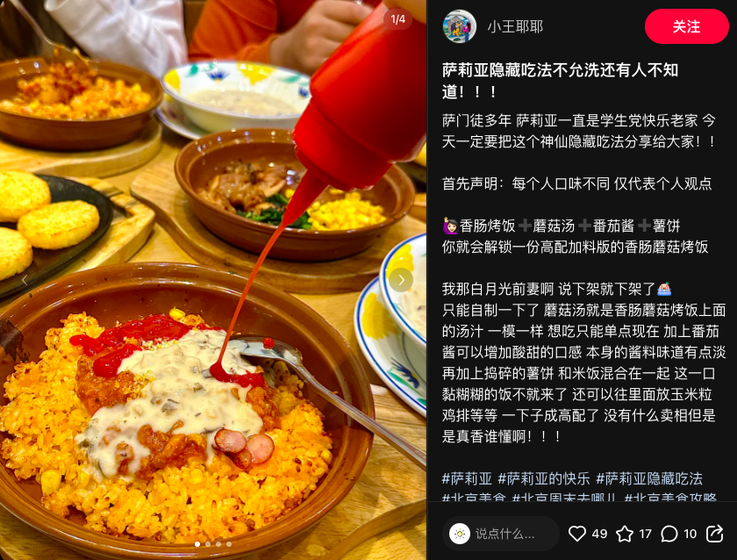Jump to the second carousel dot

208,544
